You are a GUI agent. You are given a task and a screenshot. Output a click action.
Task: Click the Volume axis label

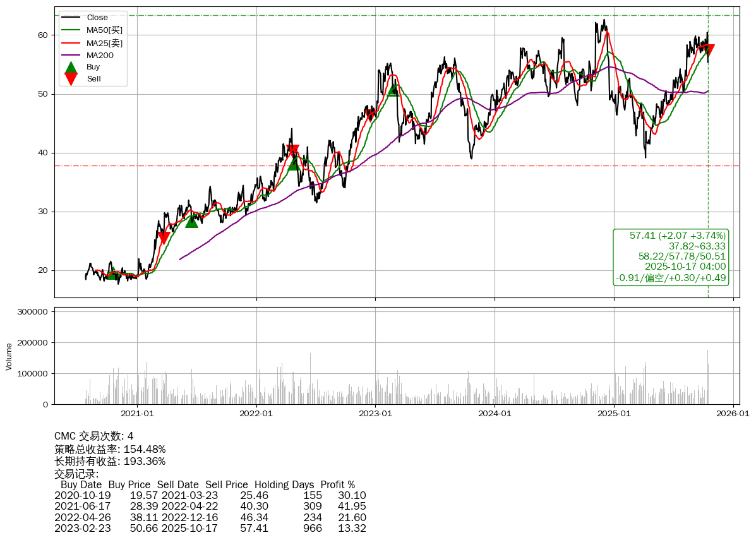9,356
